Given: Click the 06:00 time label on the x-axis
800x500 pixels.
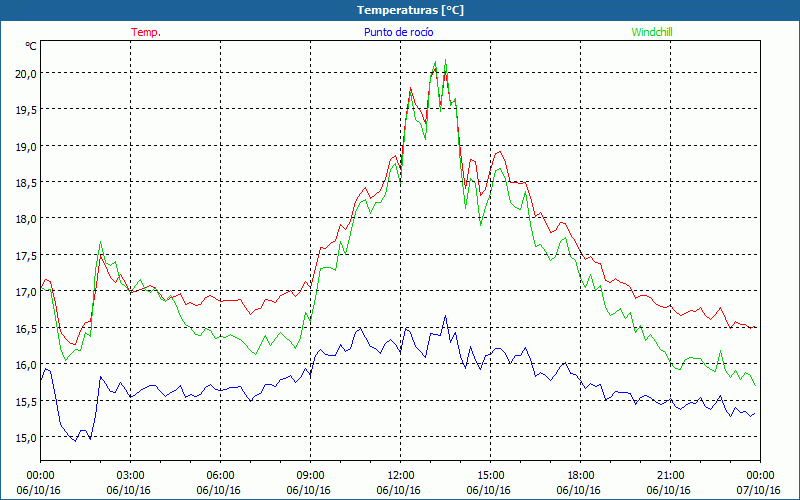Looking at the screenshot, I should pos(220,476).
